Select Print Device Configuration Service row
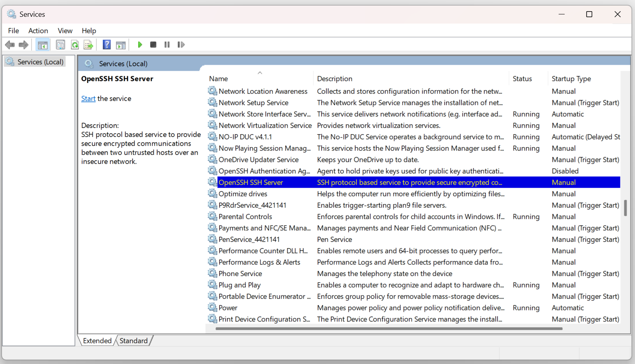Screen dimensions: 635x364 (x=414, y=319)
